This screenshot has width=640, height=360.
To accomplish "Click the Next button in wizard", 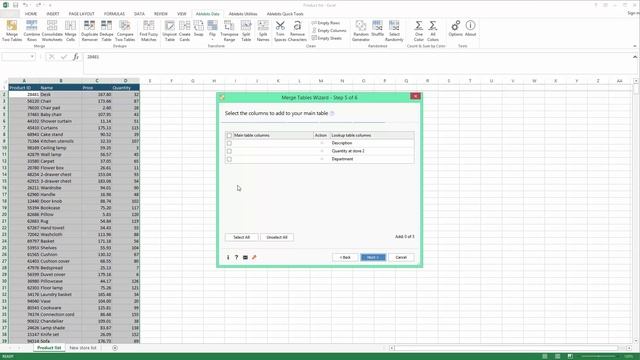I will coord(373,258).
